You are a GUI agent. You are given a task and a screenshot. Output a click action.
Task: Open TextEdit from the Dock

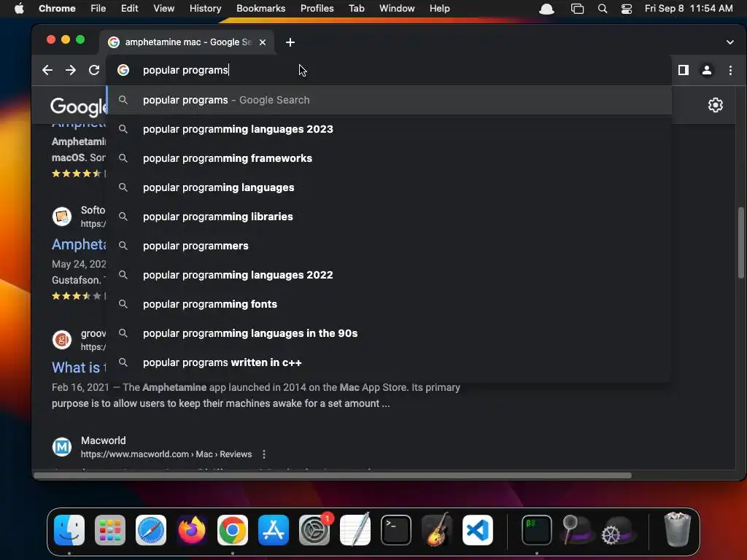click(x=355, y=530)
